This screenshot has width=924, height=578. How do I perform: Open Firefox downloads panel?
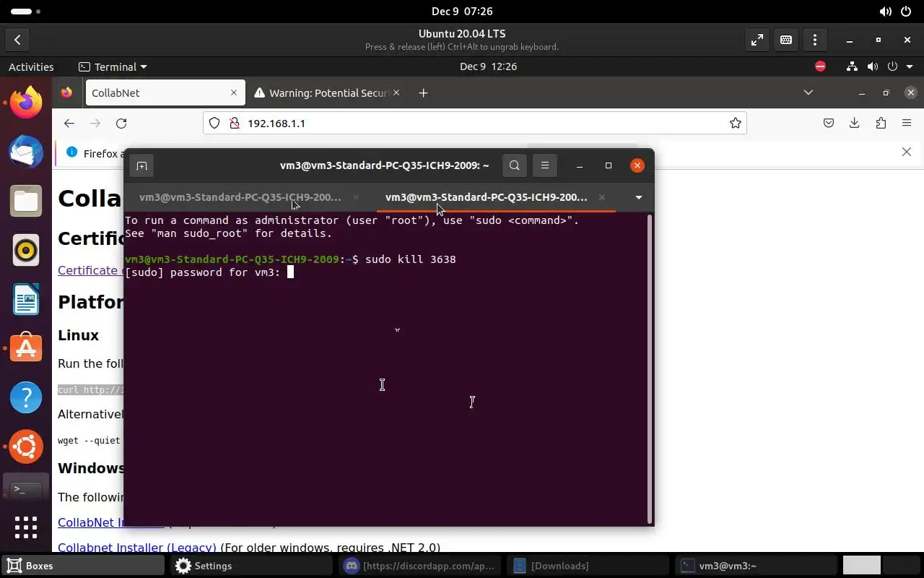pos(855,124)
